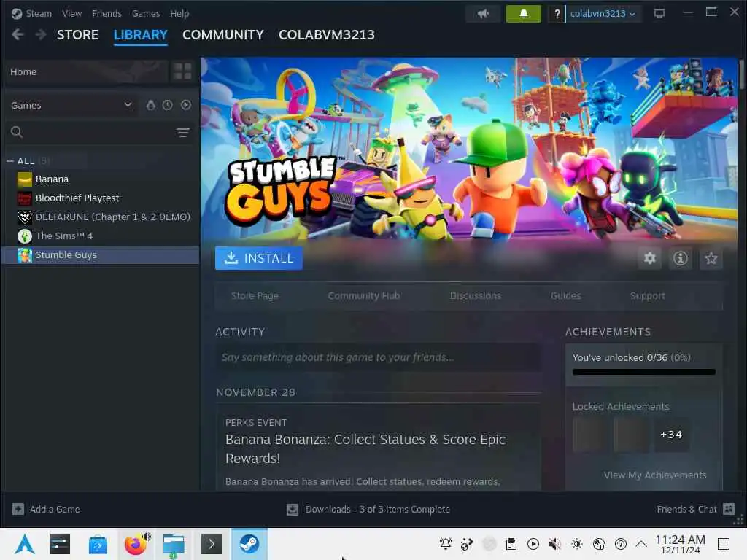This screenshot has height=560, width=747.
Task: Open the advanced filter lines icon
Action: [183, 133]
